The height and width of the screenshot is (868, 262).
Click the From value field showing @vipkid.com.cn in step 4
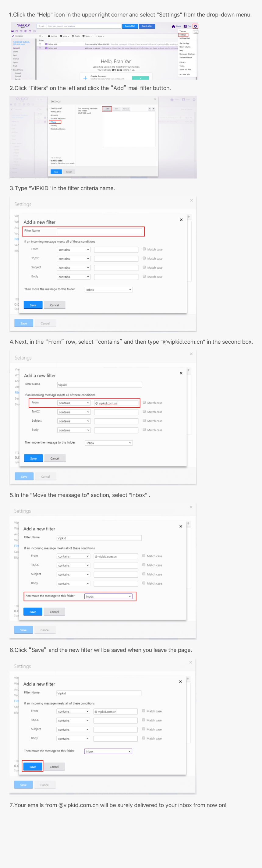116,403
